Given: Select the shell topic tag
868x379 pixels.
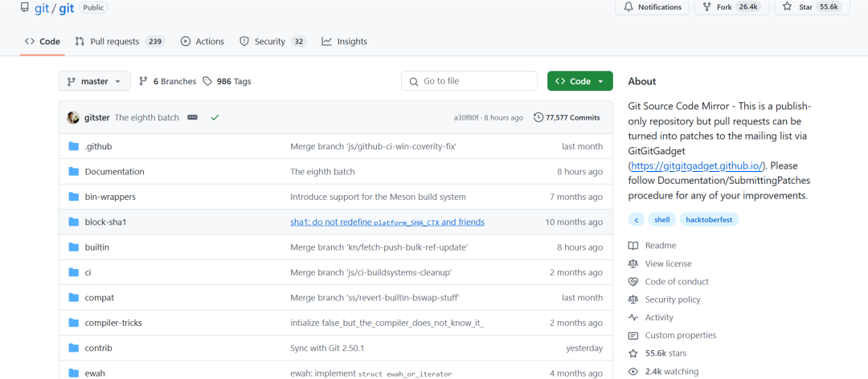Looking at the screenshot, I should pos(662,220).
